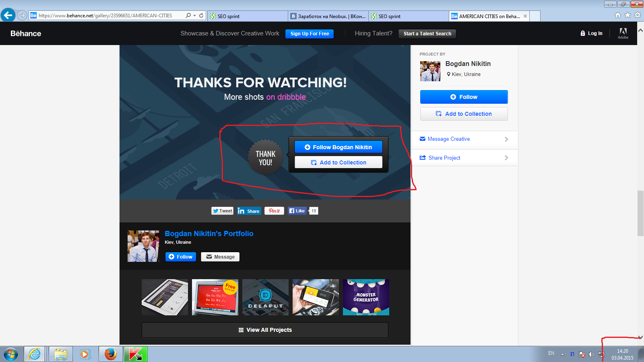Click the THANK YOU badge
Image resolution: width=644 pixels, height=362 pixels.
265,158
